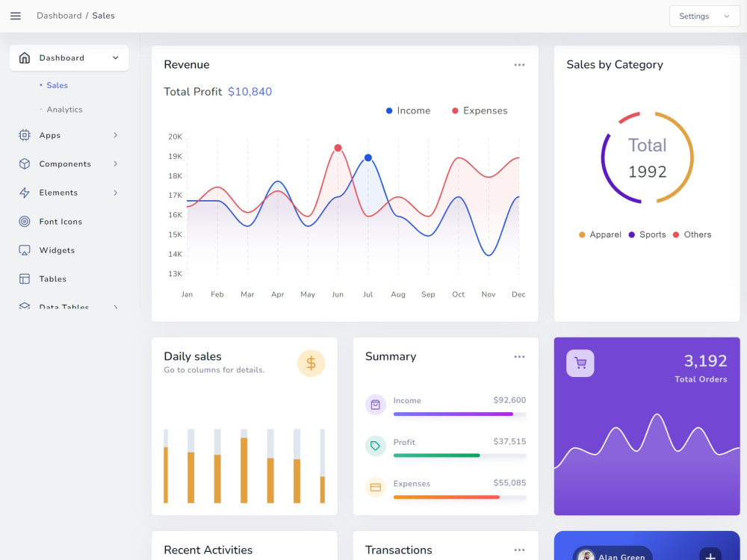Expand the Elements submenu chevron
The height and width of the screenshot is (560, 747).
click(x=115, y=193)
